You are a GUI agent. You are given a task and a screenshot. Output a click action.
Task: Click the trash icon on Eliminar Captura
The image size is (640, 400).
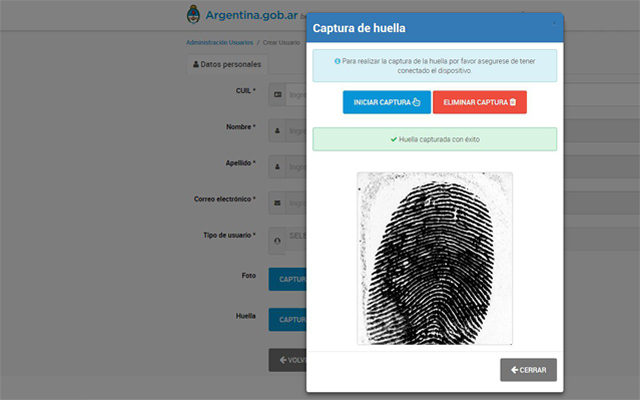click(513, 102)
